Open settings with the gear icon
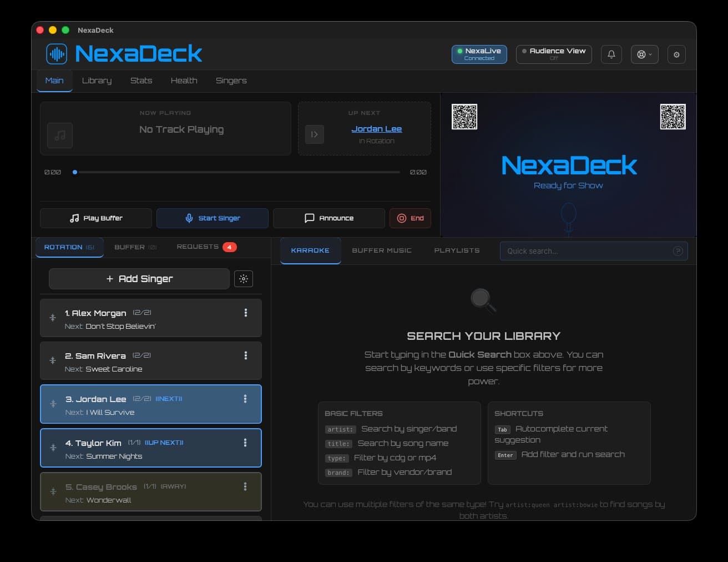The height and width of the screenshot is (562, 728). pyautogui.click(x=676, y=54)
